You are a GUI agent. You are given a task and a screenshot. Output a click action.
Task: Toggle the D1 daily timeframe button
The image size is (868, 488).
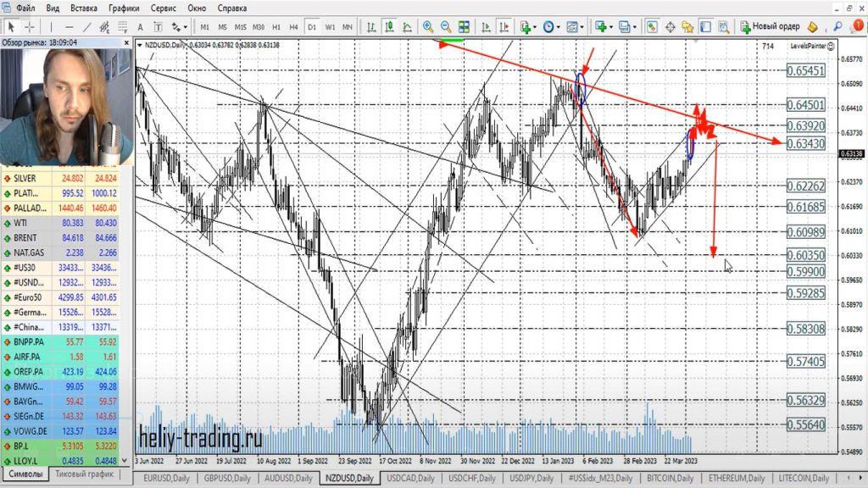point(311,26)
